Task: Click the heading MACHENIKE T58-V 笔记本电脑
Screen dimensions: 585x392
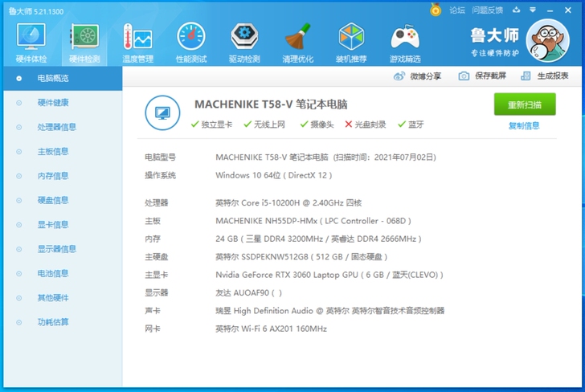Action: 271,104
